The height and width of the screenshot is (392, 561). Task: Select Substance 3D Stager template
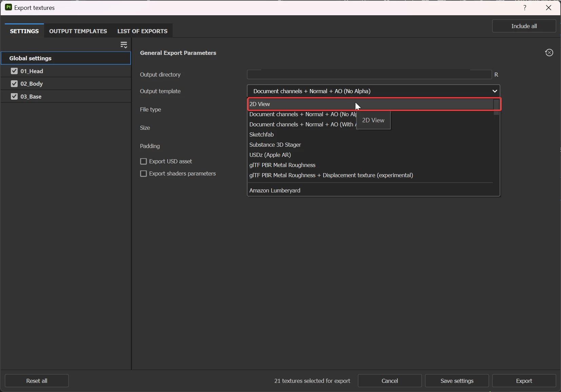tap(371, 145)
